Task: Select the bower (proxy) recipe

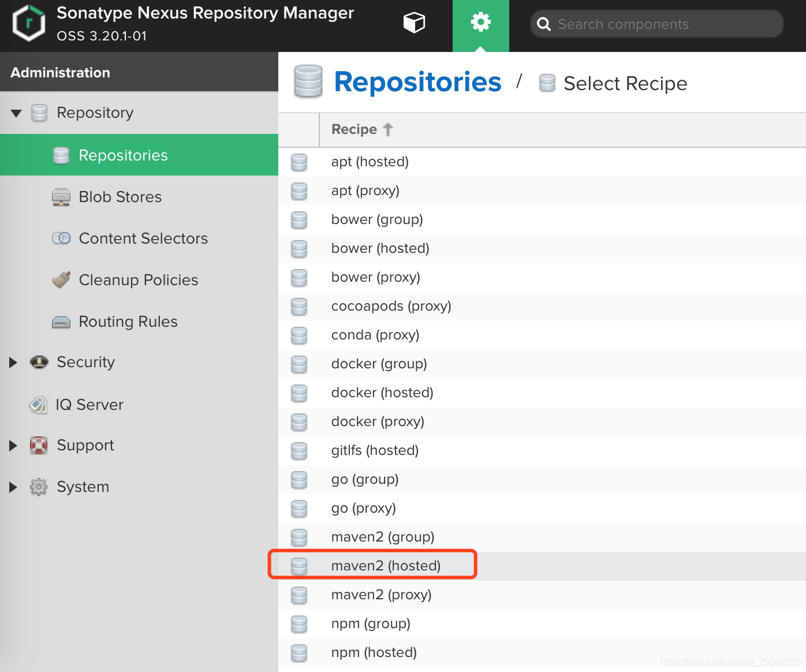Action: [x=542, y=277]
